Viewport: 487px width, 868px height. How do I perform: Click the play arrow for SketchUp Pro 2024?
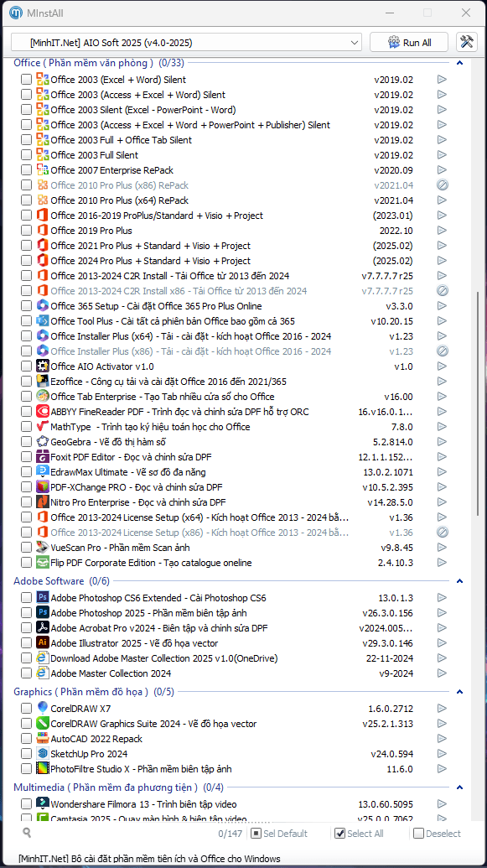point(442,753)
